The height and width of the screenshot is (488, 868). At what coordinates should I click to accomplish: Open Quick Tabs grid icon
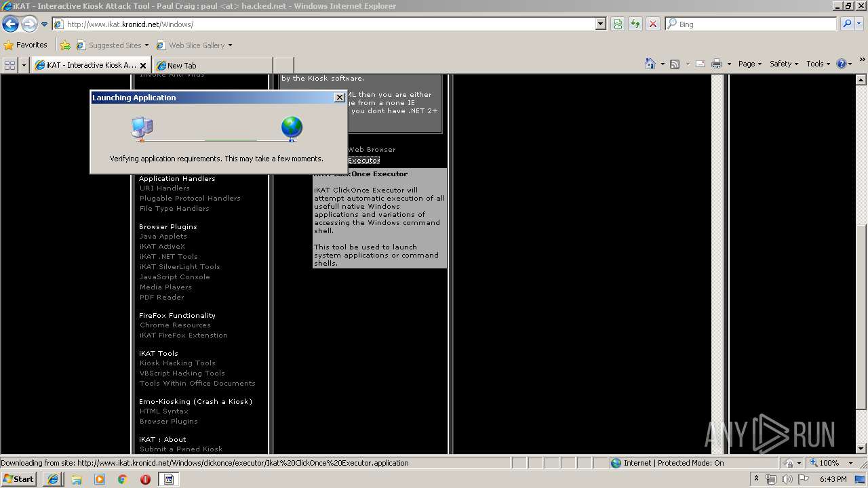pos(10,65)
